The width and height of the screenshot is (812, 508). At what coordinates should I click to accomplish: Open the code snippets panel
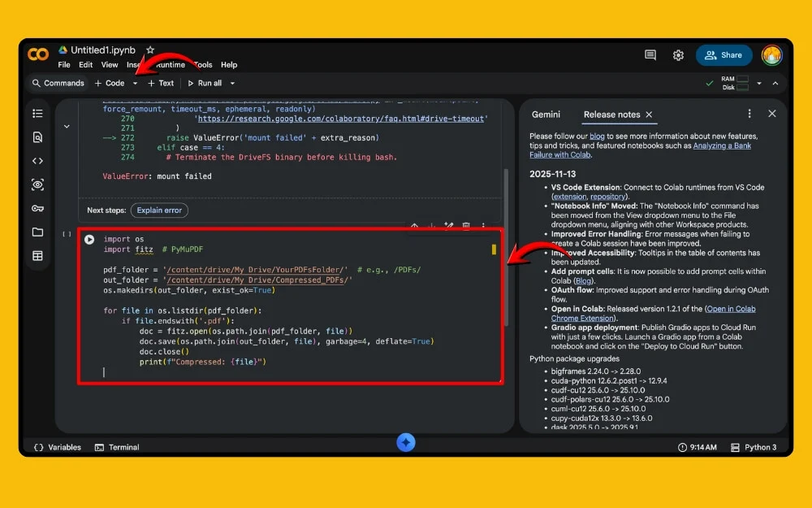pos(37,160)
